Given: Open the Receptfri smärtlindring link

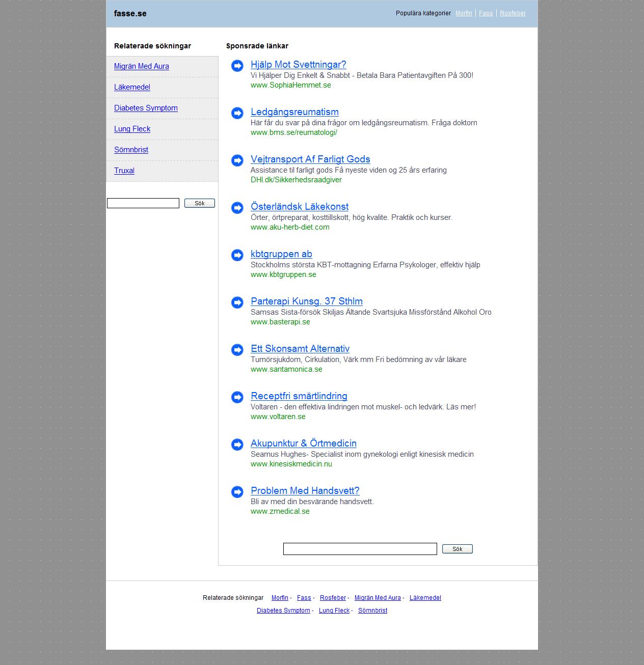Looking at the screenshot, I should coord(299,396).
